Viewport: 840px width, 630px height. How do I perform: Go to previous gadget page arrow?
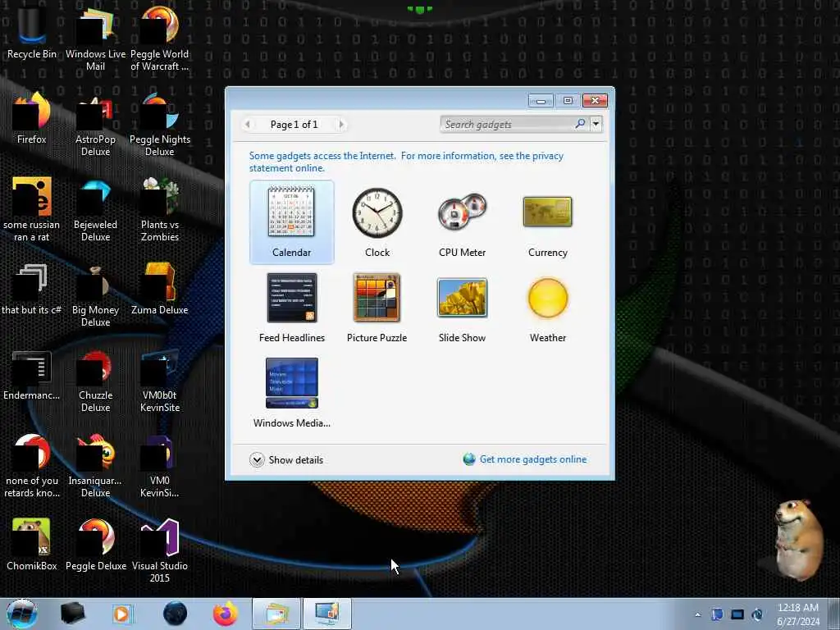click(x=247, y=125)
